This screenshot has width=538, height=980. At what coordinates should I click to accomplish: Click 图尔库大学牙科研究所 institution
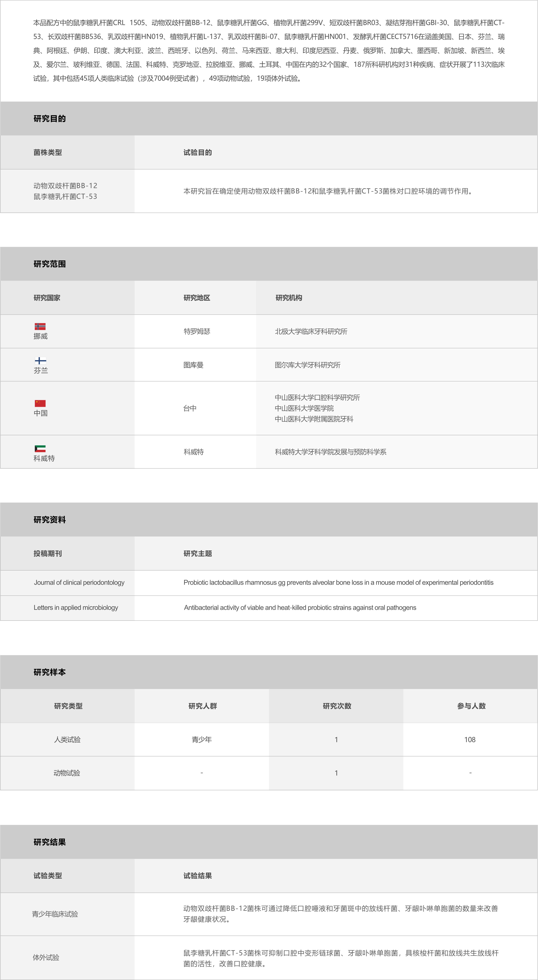pos(308,365)
